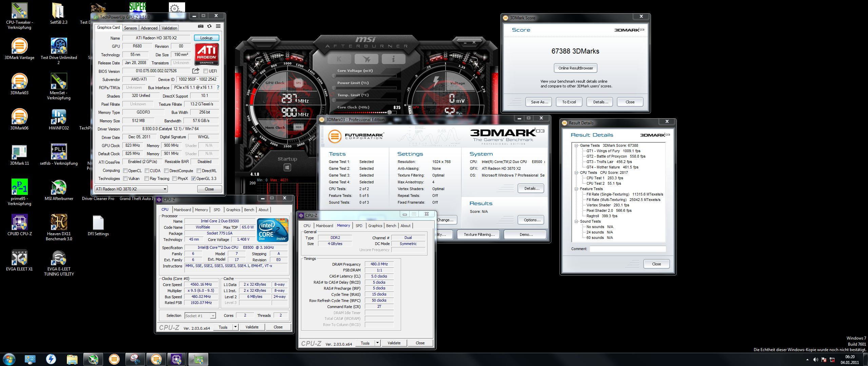This screenshot has height=366, width=868.
Task: Open EVGA ELEET X1 desktop icon
Action: tap(19, 260)
